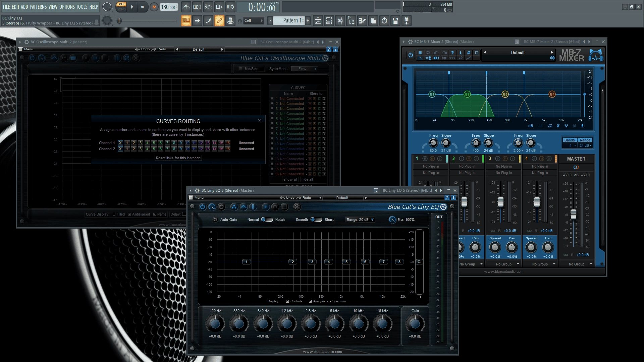This screenshot has height=362, width=644.
Task: Click the record button
Action: pyautogui.click(x=154, y=7)
